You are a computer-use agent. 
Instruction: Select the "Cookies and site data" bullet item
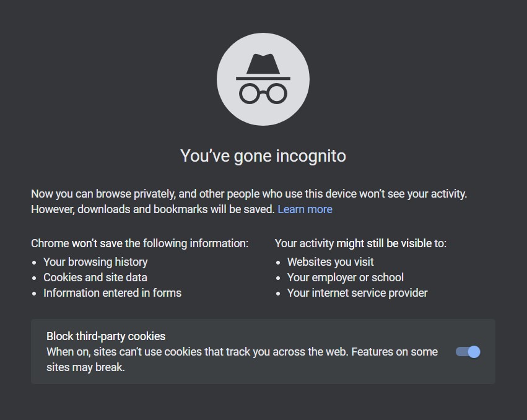point(95,278)
